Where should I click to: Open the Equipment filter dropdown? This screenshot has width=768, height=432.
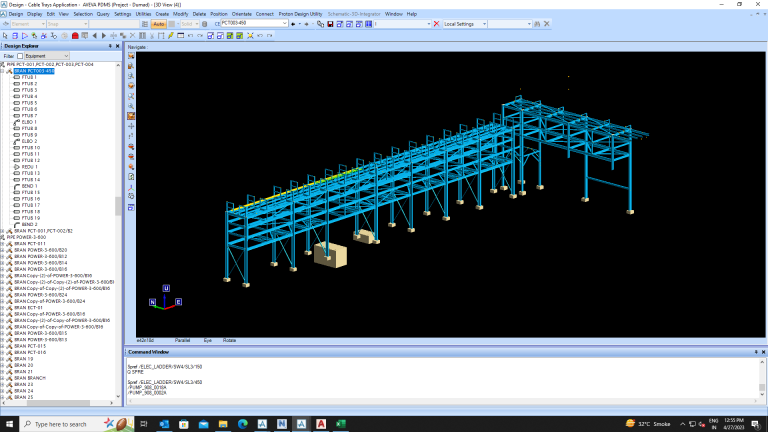coord(47,56)
